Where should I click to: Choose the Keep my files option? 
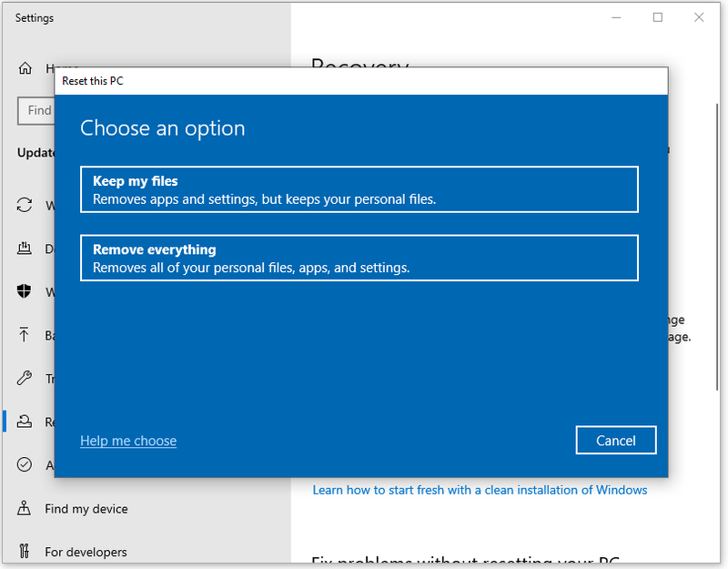(x=359, y=189)
